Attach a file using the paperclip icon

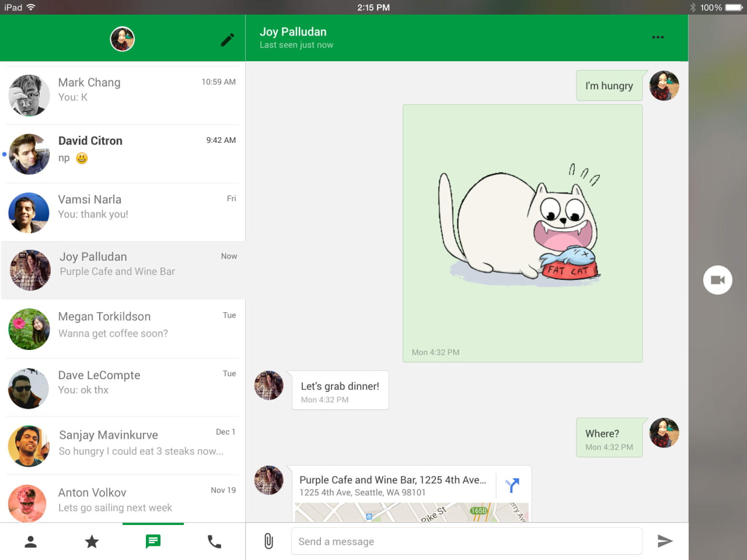[x=268, y=541]
